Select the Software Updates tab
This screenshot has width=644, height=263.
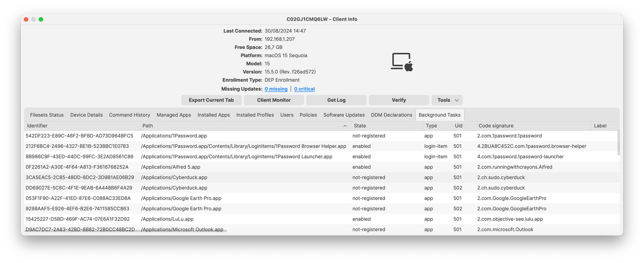344,115
